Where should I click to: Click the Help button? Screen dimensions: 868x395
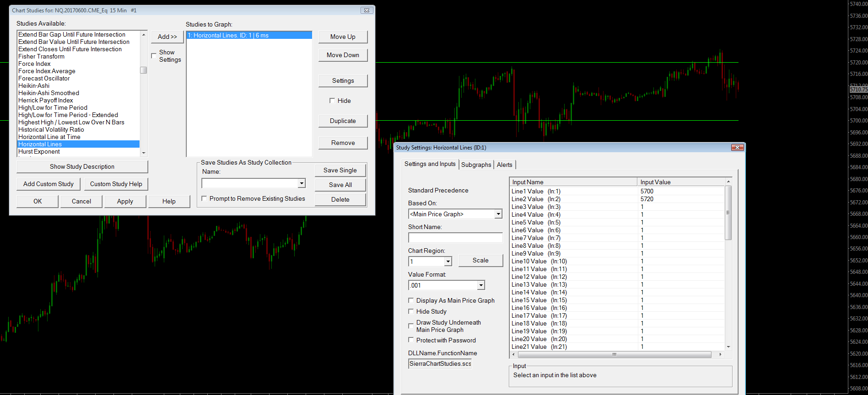pos(169,201)
